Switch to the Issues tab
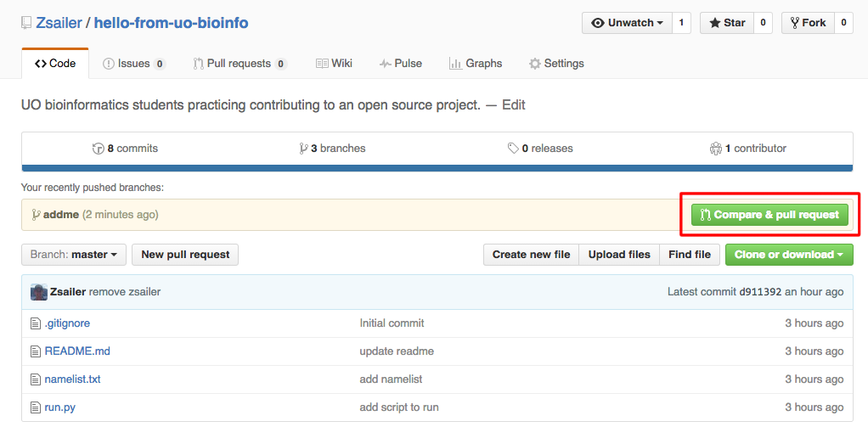This screenshot has width=868, height=427. pyautogui.click(x=133, y=64)
